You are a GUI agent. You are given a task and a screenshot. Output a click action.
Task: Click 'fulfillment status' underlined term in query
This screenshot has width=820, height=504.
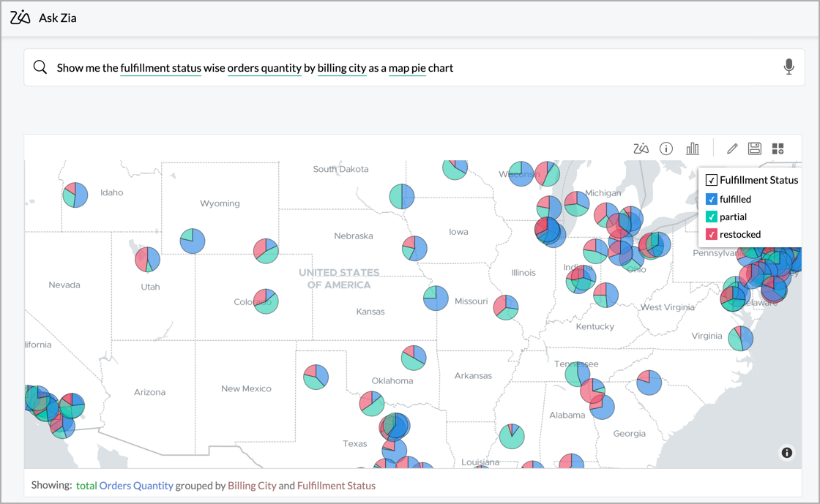pyautogui.click(x=160, y=68)
